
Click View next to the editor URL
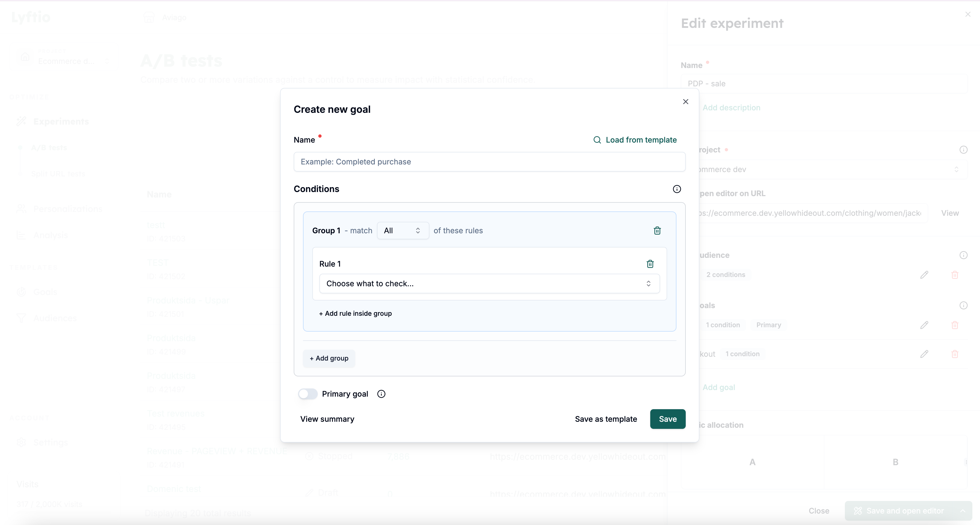click(950, 213)
